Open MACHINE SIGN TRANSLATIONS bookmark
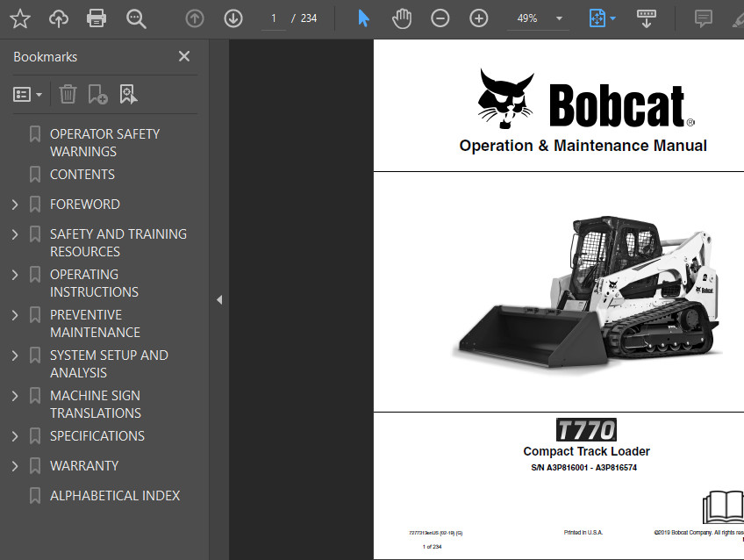Viewport: 744px width, 560px height. coord(96,404)
